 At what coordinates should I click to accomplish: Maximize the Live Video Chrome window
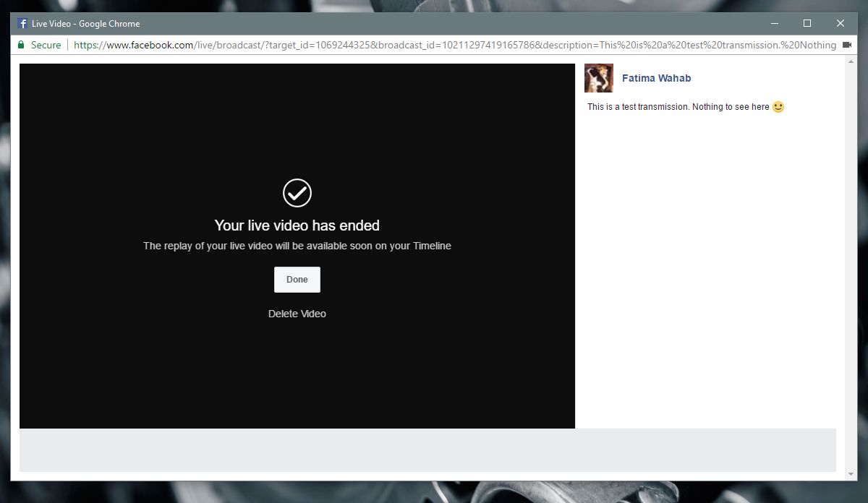coord(807,23)
